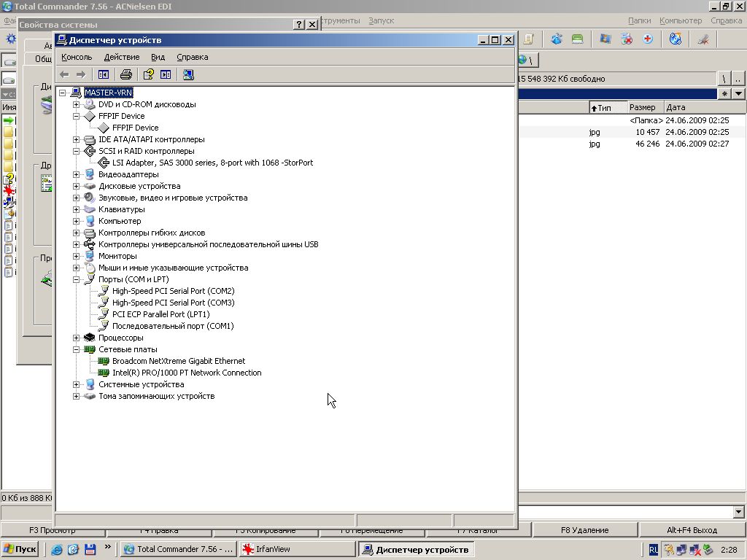Click F8 Удаление button in Total Commander
This screenshot has height=560, width=747.
point(585,530)
